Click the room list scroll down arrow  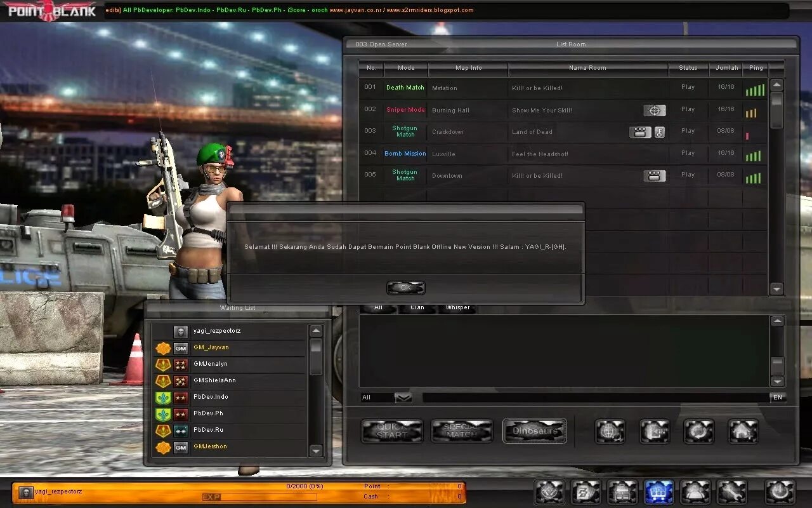(776, 289)
